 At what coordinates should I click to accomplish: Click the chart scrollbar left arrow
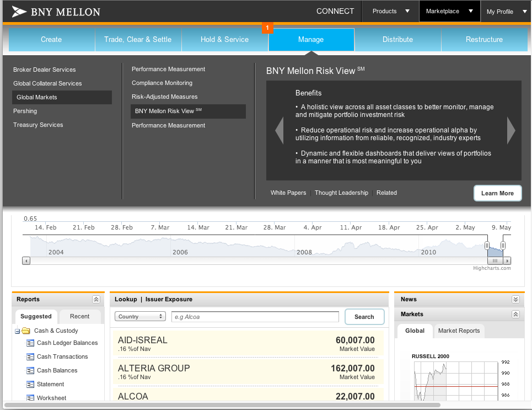click(26, 261)
